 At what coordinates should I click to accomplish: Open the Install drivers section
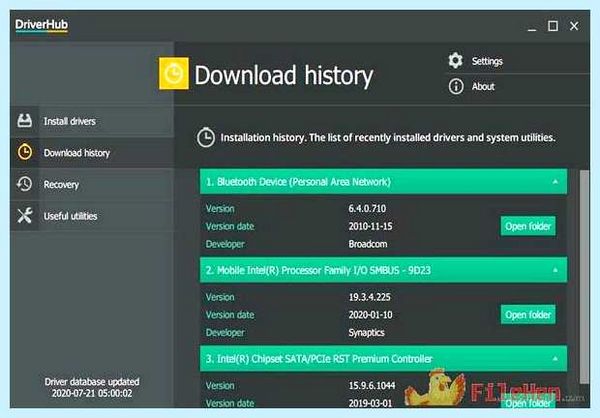coord(92,121)
